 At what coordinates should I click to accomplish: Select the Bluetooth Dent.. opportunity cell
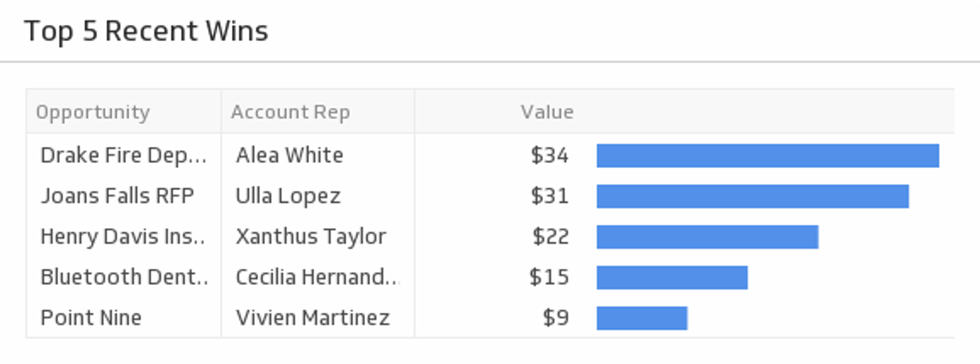(124, 277)
